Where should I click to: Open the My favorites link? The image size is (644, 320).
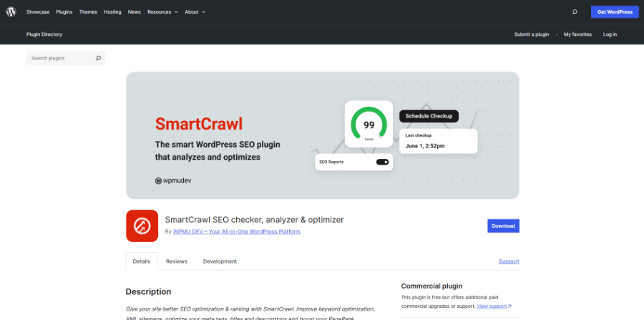577,34
